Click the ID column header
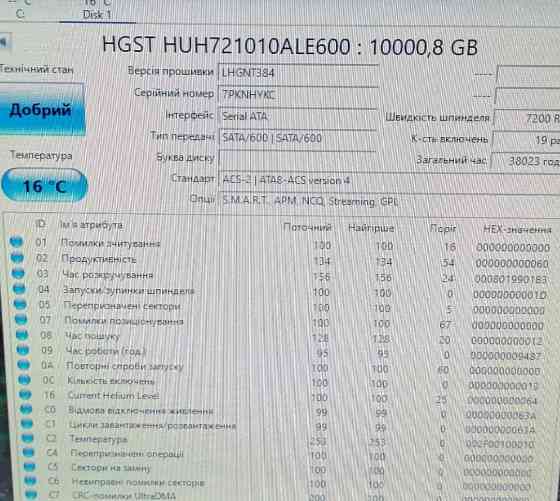The width and height of the screenshot is (560, 501). (x=40, y=224)
